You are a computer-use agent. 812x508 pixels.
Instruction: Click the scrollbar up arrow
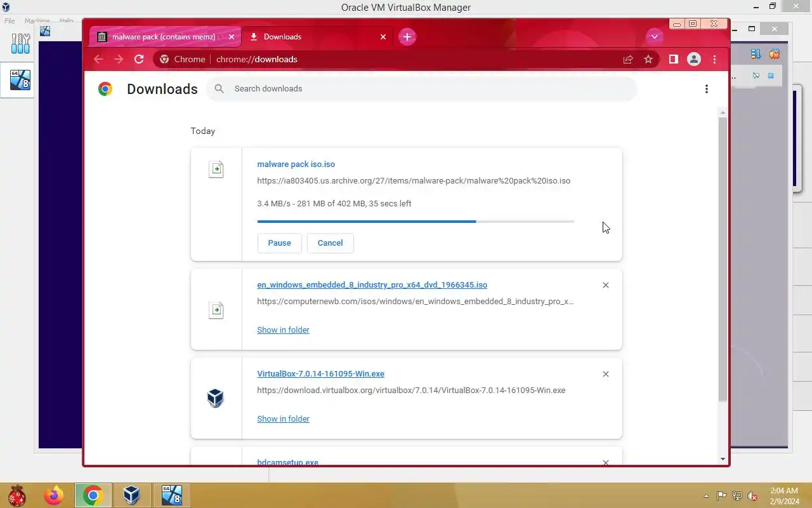tap(723, 112)
